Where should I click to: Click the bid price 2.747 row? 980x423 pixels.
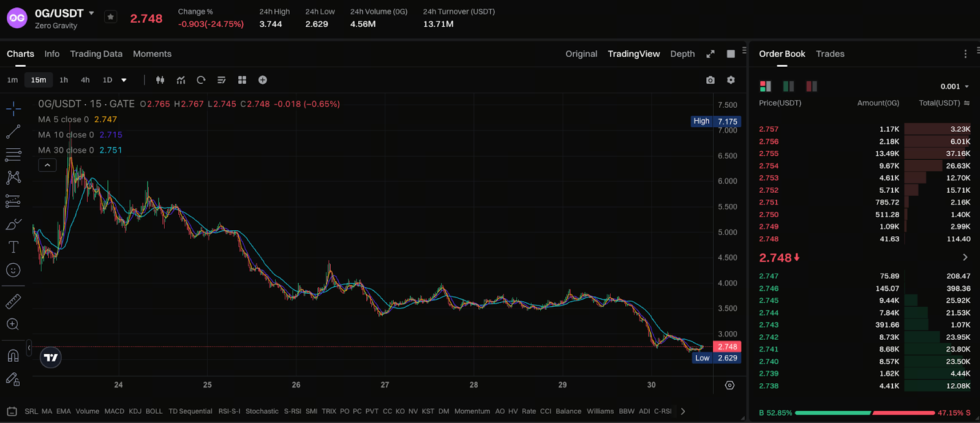[x=864, y=276]
